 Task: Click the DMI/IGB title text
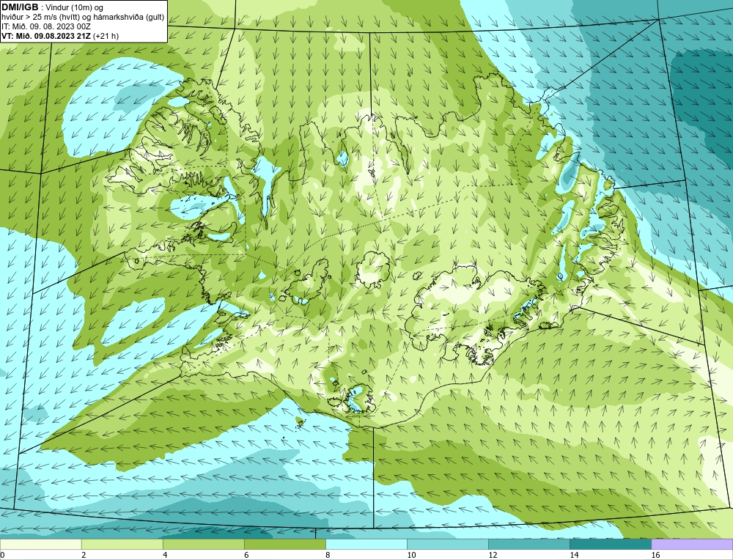(x=20, y=7)
